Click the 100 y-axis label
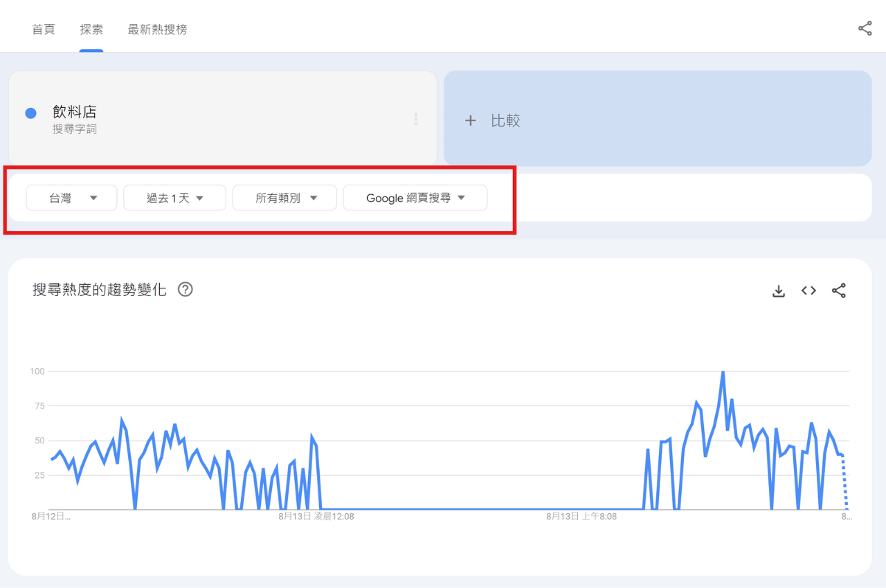The image size is (886, 588). click(37, 371)
